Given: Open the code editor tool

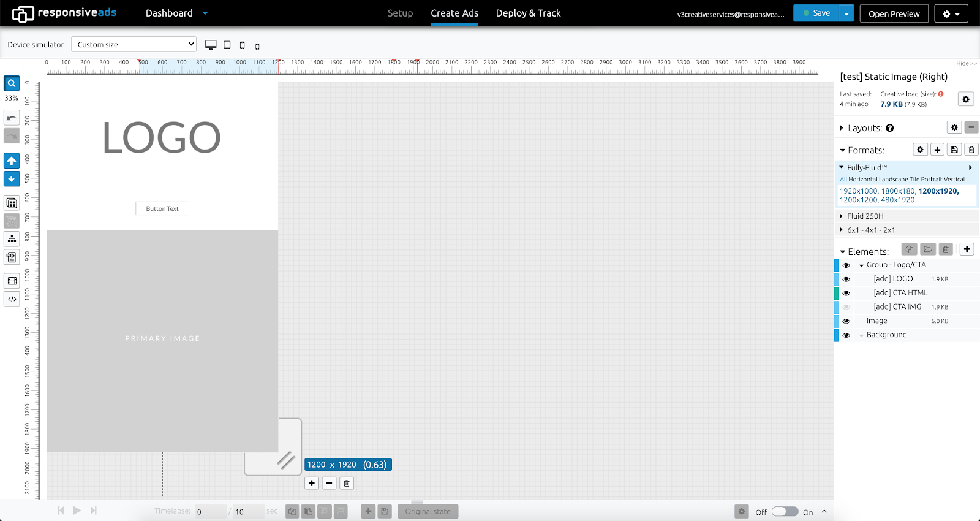Looking at the screenshot, I should pyautogui.click(x=12, y=299).
